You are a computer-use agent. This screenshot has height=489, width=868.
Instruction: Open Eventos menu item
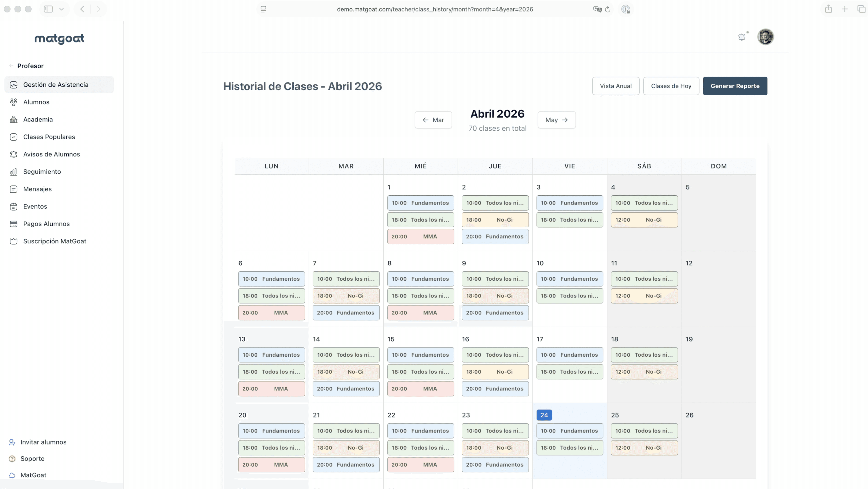[x=59, y=206]
